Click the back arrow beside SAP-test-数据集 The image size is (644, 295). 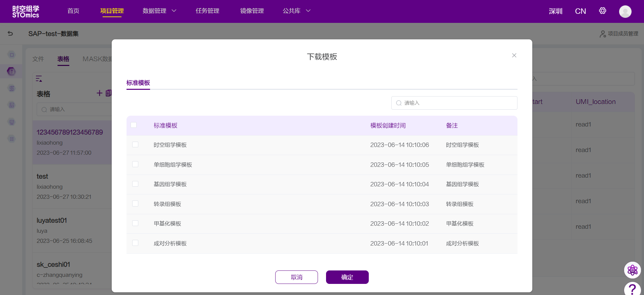10,34
